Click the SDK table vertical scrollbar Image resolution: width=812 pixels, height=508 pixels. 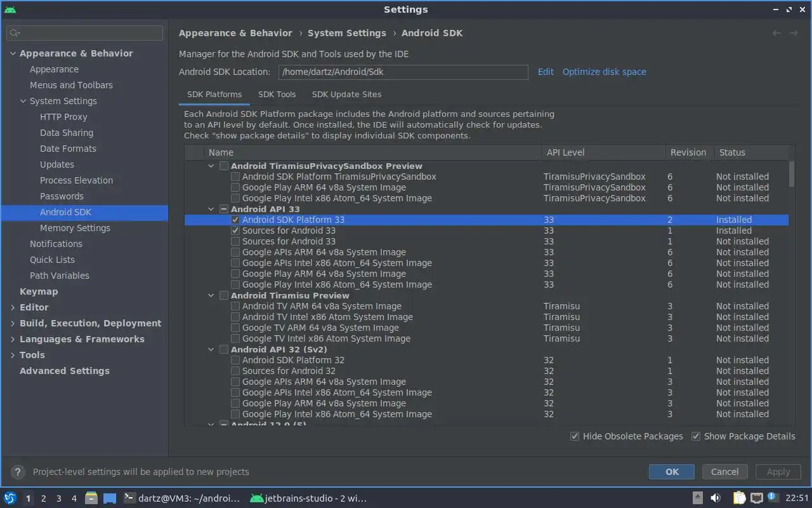(x=791, y=173)
